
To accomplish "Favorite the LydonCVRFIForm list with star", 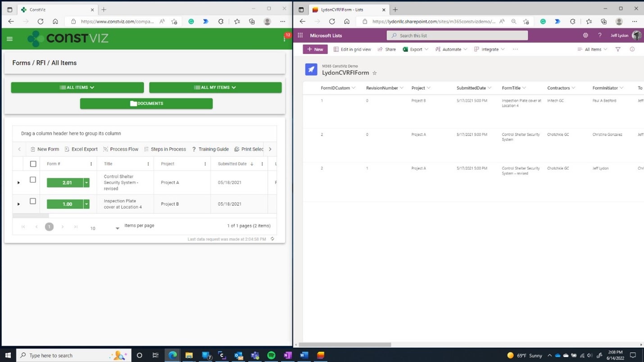I will click(375, 73).
